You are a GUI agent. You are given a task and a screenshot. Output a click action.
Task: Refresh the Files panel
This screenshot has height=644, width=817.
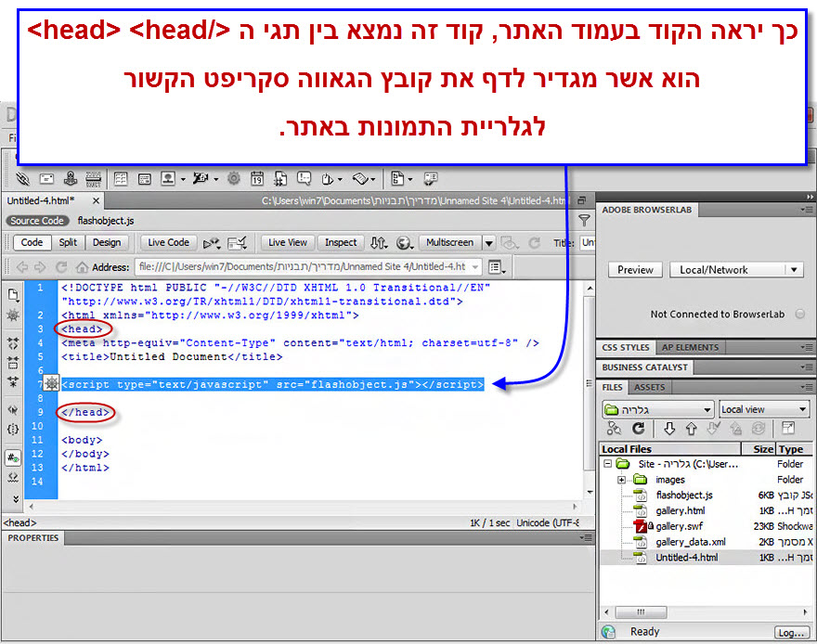click(x=639, y=429)
